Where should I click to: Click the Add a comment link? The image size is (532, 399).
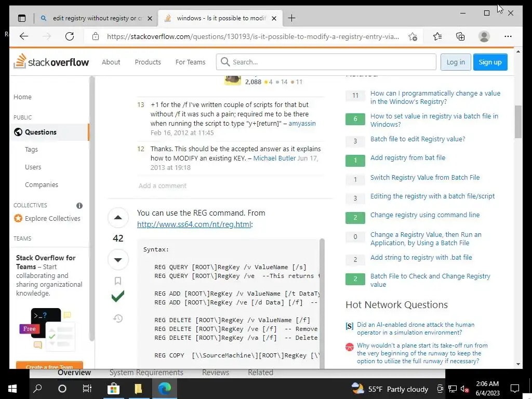(x=163, y=186)
